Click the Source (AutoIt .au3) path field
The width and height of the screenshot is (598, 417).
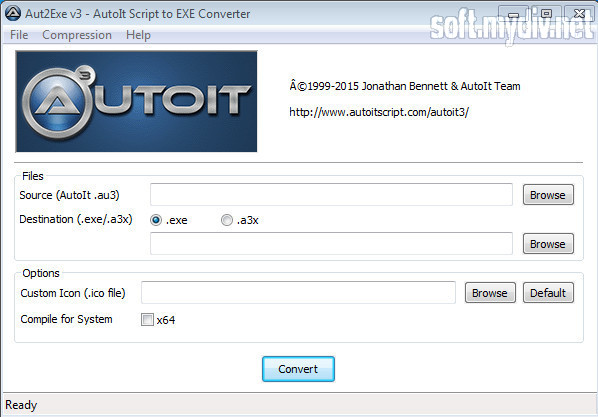click(331, 195)
